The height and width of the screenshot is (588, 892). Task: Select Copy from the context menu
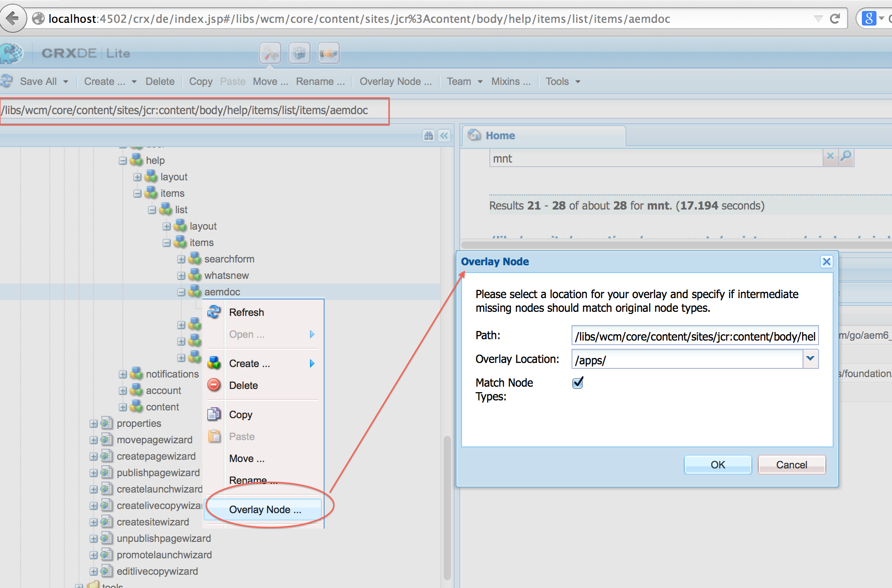(x=241, y=415)
